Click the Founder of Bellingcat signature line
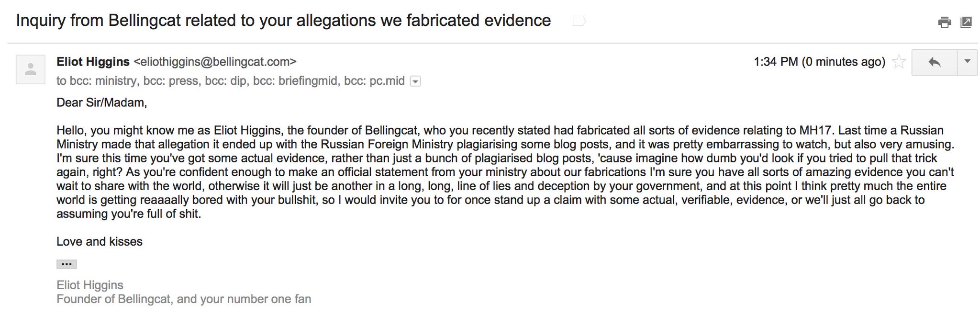The width and height of the screenshot is (980, 317). tap(184, 299)
